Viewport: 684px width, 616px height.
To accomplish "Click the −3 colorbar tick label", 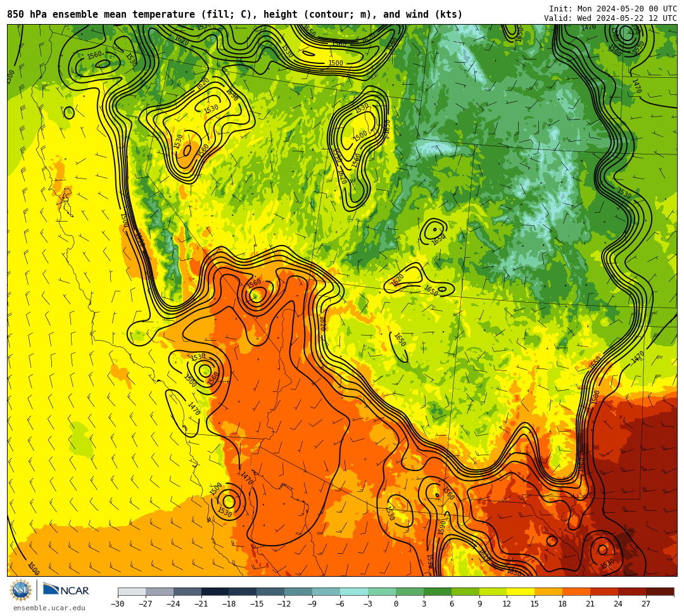I will click(x=368, y=604).
